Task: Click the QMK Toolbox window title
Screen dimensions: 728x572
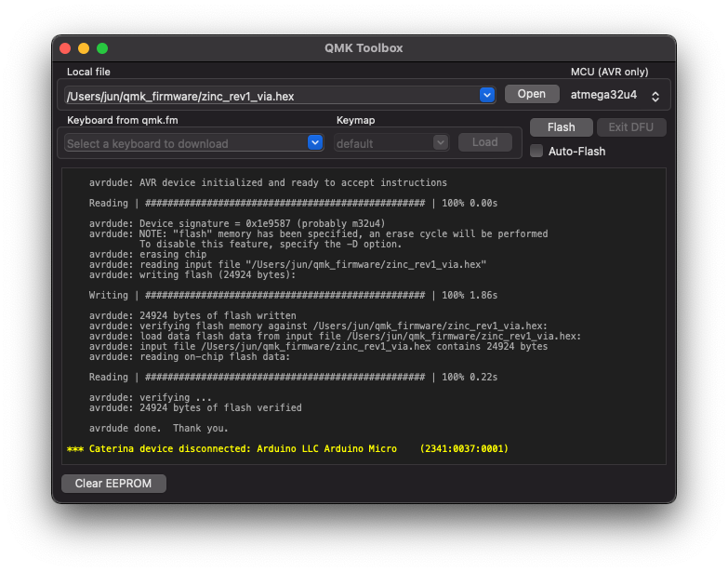Action: coord(364,48)
